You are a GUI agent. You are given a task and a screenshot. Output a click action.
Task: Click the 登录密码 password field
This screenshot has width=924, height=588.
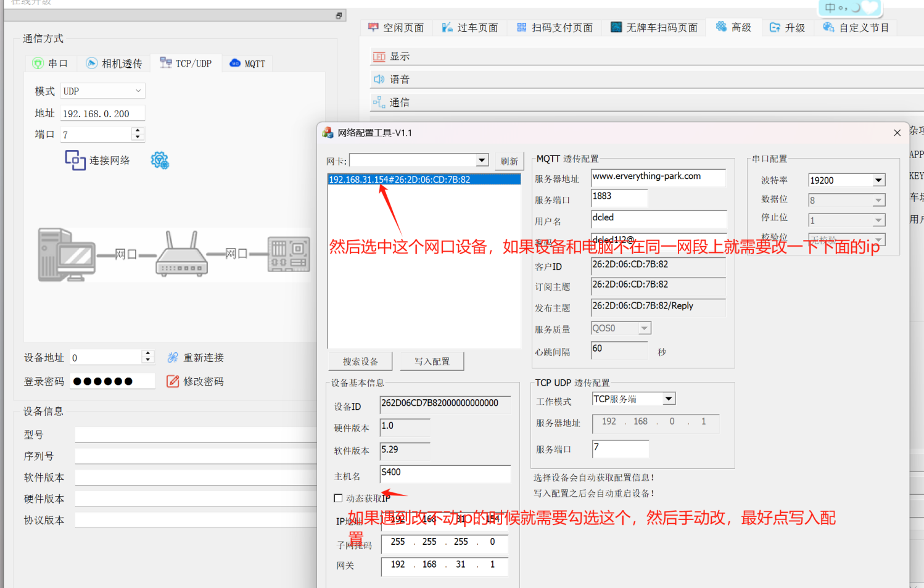tap(112, 381)
